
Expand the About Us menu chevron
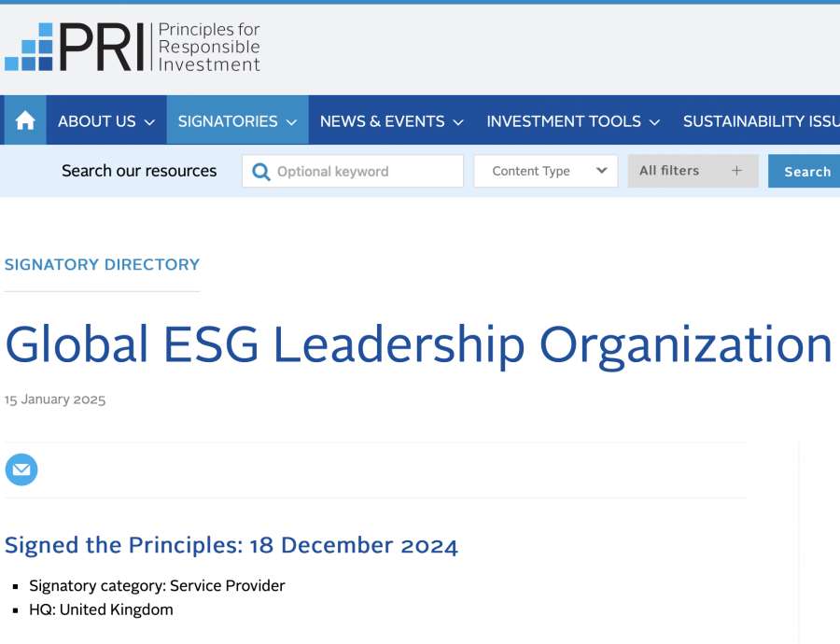pyautogui.click(x=149, y=122)
